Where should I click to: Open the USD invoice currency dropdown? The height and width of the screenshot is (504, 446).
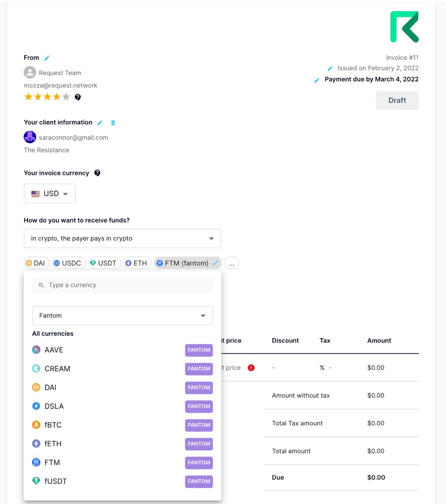[x=50, y=194]
